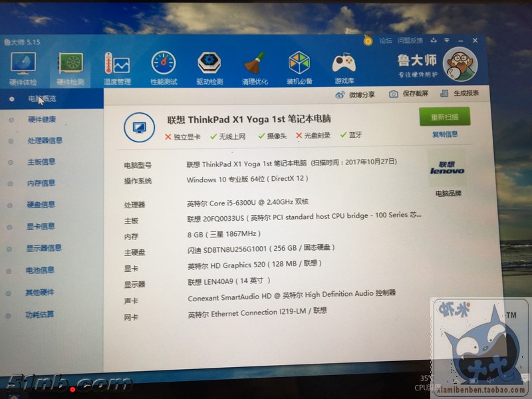Share via 微博分享 Weibo icon
The height and width of the screenshot is (399, 532).
point(340,94)
